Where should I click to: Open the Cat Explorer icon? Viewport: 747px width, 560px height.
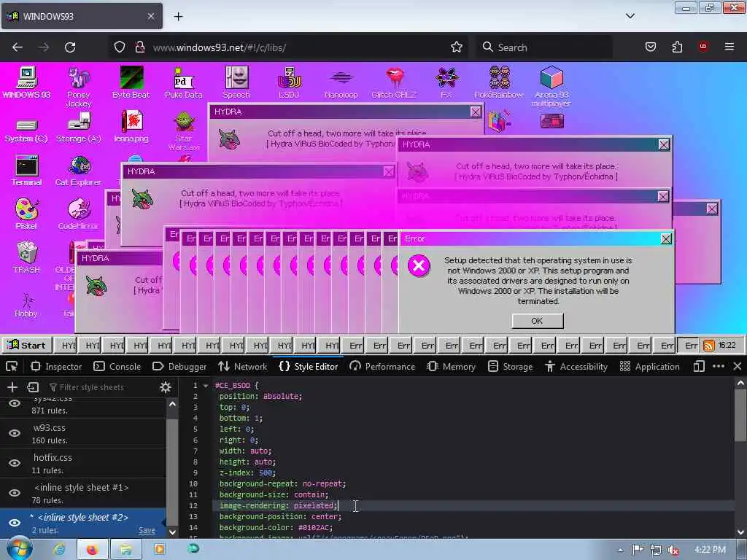pyautogui.click(x=79, y=170)
